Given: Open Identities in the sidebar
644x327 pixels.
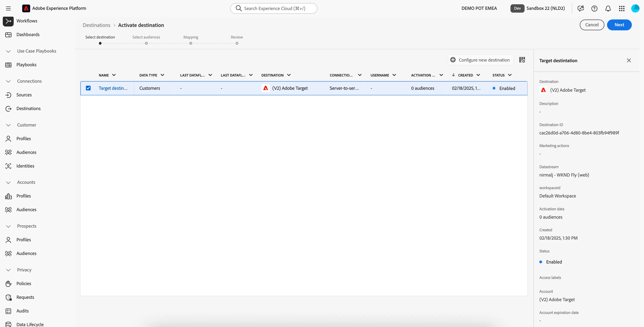Looking at the screenshot, I should tap(25, 166).
